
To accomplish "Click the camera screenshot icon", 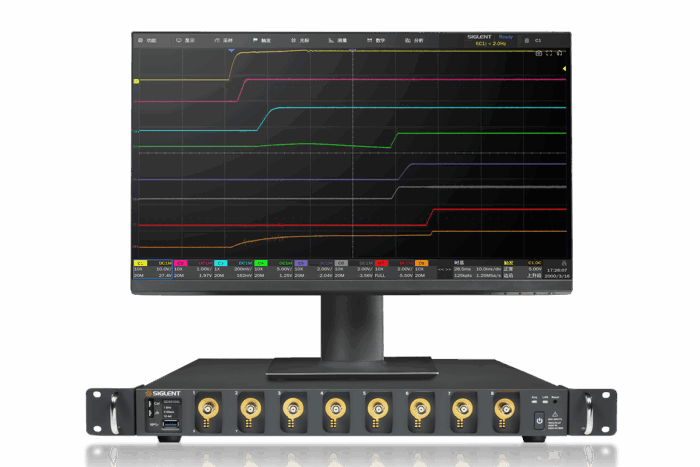I will click(x=539, y=53).
